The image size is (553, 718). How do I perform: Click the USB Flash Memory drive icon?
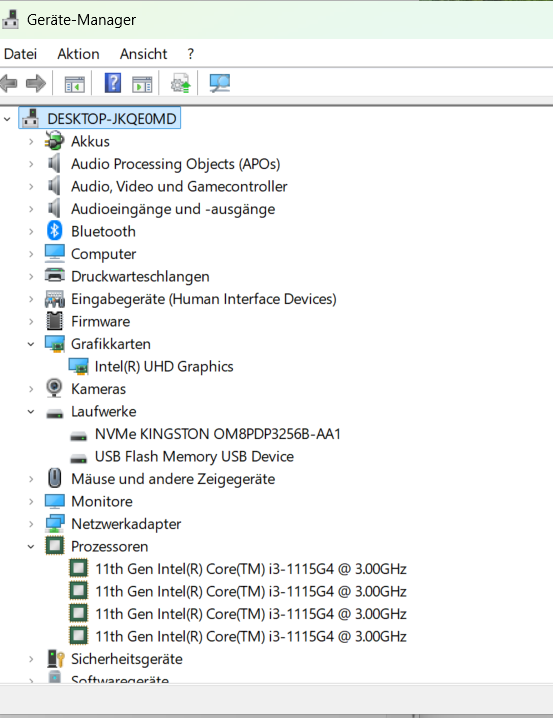coord(78,459)
